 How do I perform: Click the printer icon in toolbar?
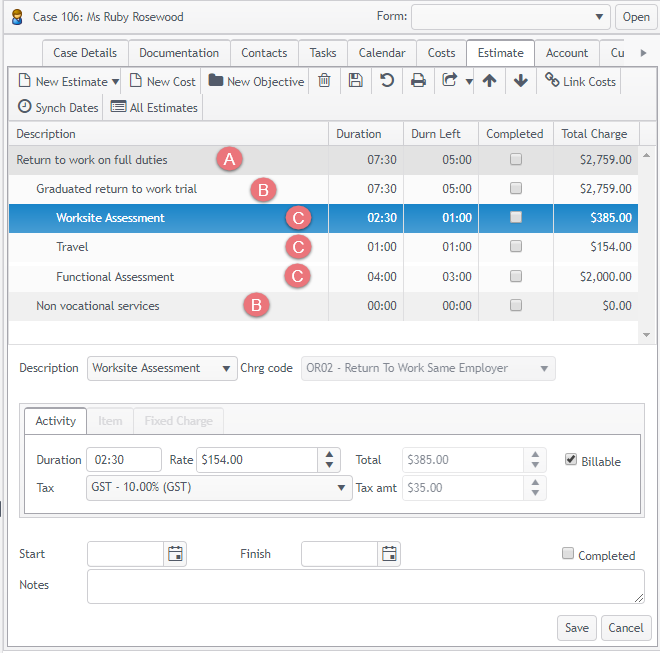point(418,81)
